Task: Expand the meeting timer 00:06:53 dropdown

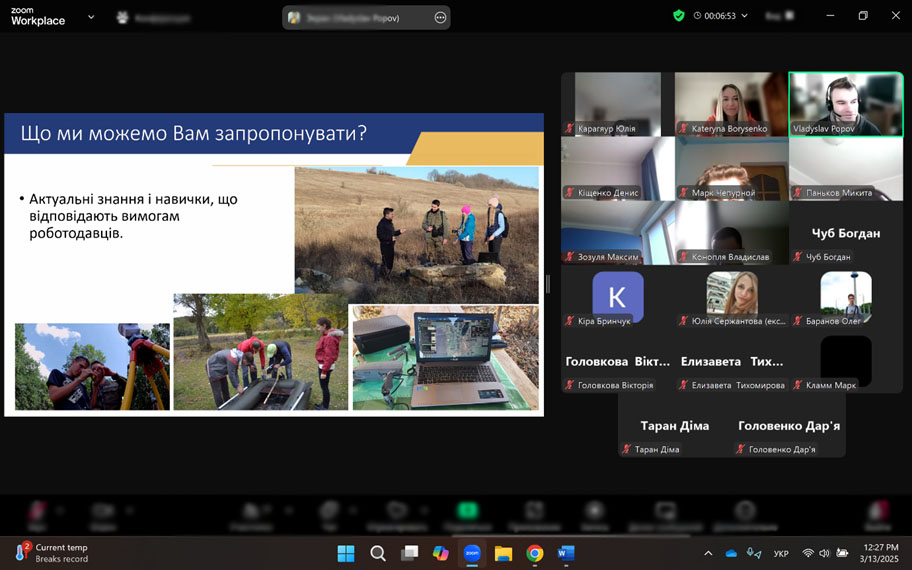Action: point(744,16)
